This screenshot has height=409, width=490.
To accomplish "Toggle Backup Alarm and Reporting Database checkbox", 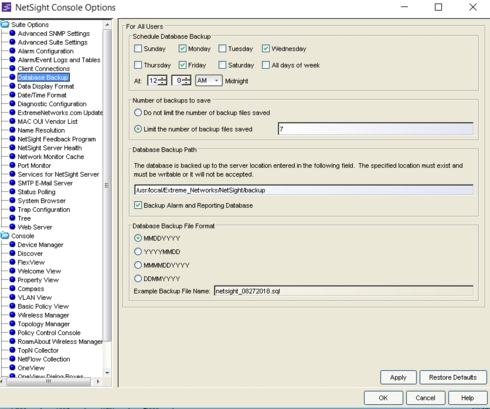I will tap(138, 205).
